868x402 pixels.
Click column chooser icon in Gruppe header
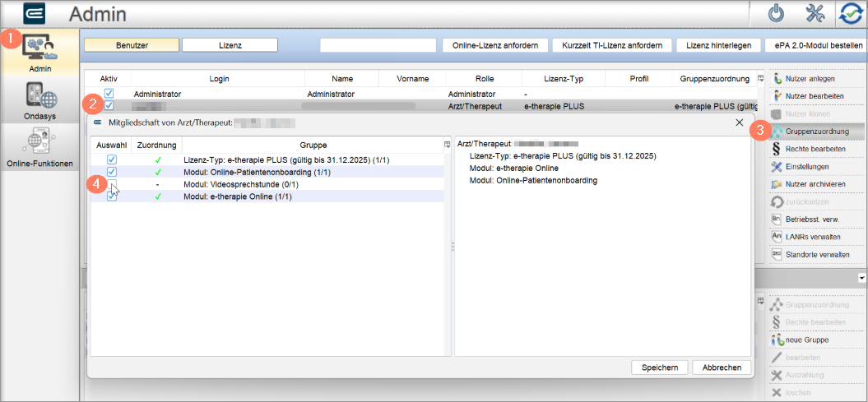tap(448, 145)
